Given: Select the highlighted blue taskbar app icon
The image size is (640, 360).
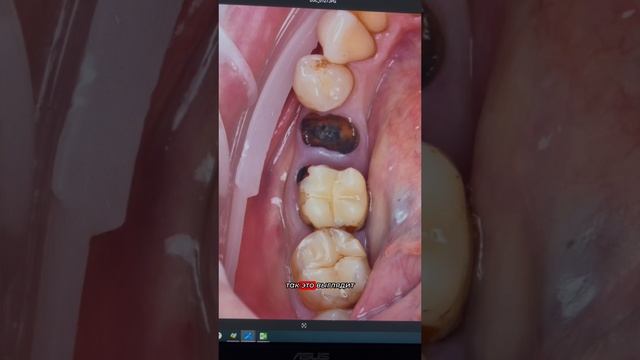Looking at the screenshot, I should coord(248,336).
